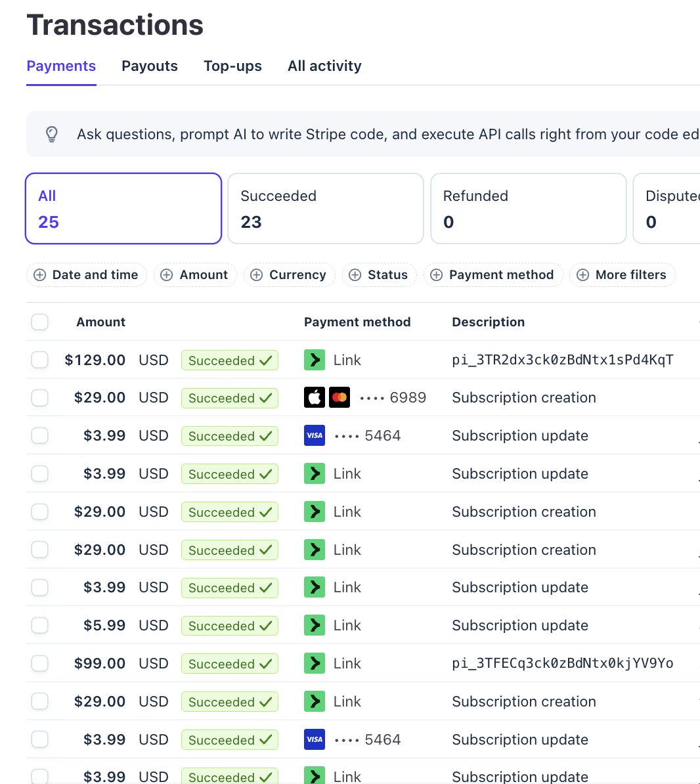Click plus icon on Payment method filter

[x=437, y=275]
